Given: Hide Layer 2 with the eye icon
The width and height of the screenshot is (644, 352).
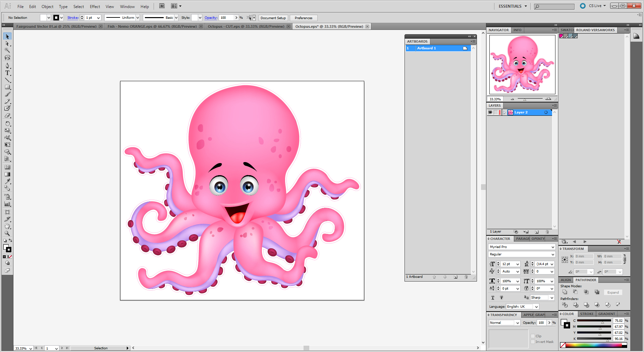Looking at the screenshot, I should [490, 112].
